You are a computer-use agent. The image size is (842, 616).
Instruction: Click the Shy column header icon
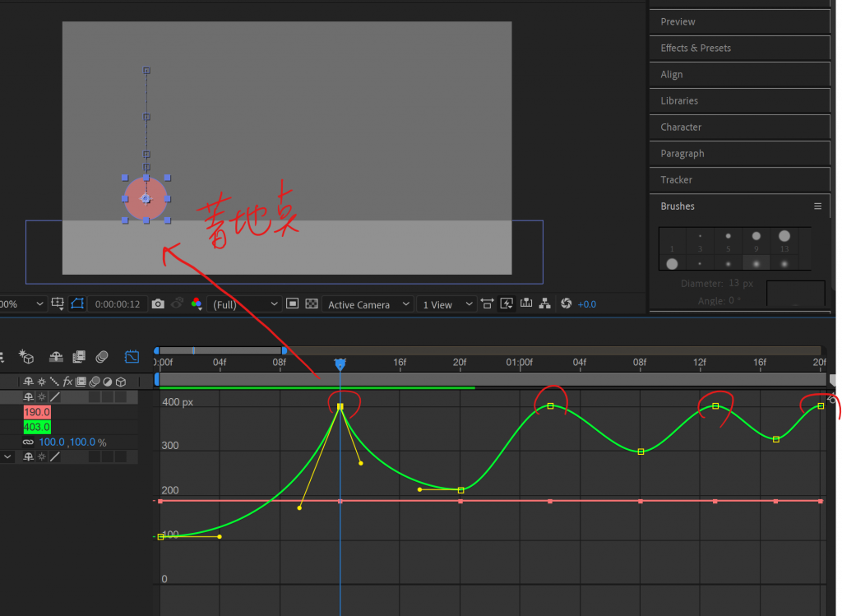tap(29, 382)
